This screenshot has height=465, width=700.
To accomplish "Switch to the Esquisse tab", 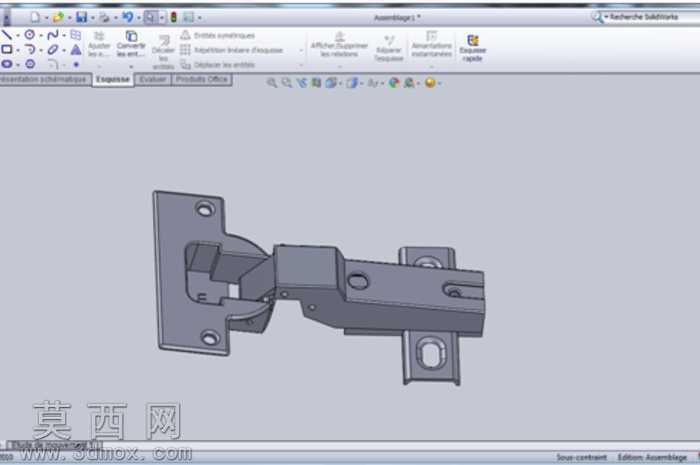I will point(113,79).
